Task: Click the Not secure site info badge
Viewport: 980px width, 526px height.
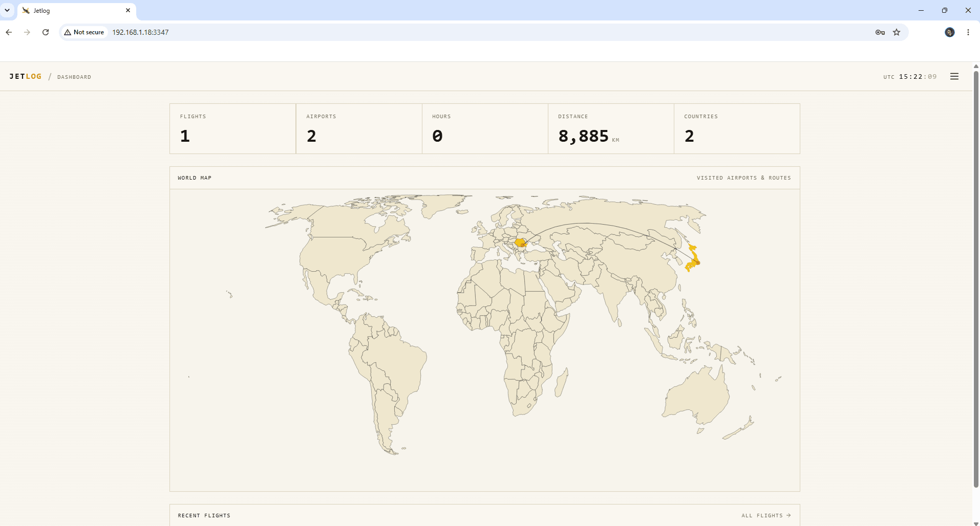Action: pos(84,32)
